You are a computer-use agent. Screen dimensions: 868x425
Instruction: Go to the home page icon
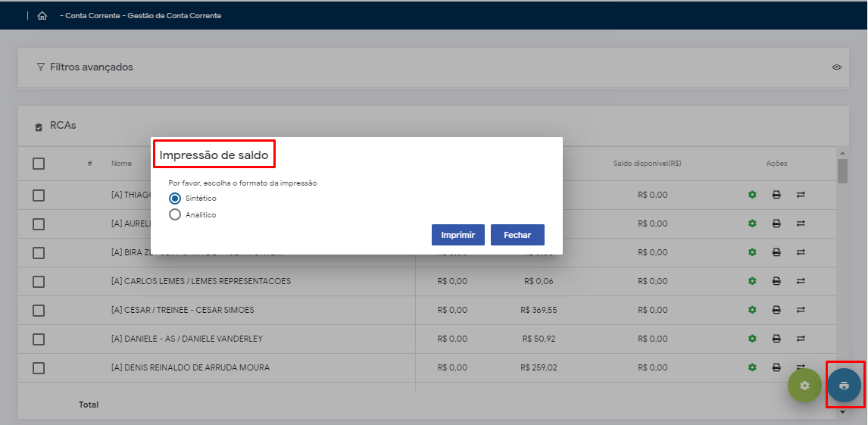coord(42,16)
